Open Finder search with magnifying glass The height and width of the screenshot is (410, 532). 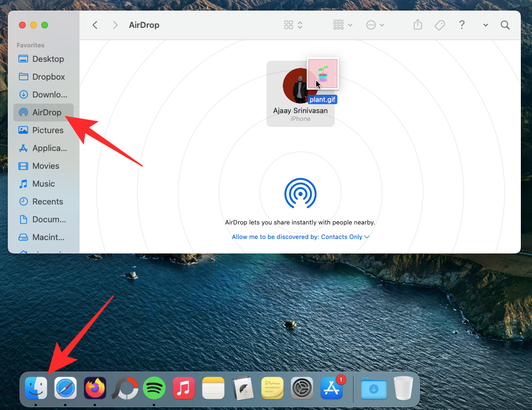click(x=505, y=25)
